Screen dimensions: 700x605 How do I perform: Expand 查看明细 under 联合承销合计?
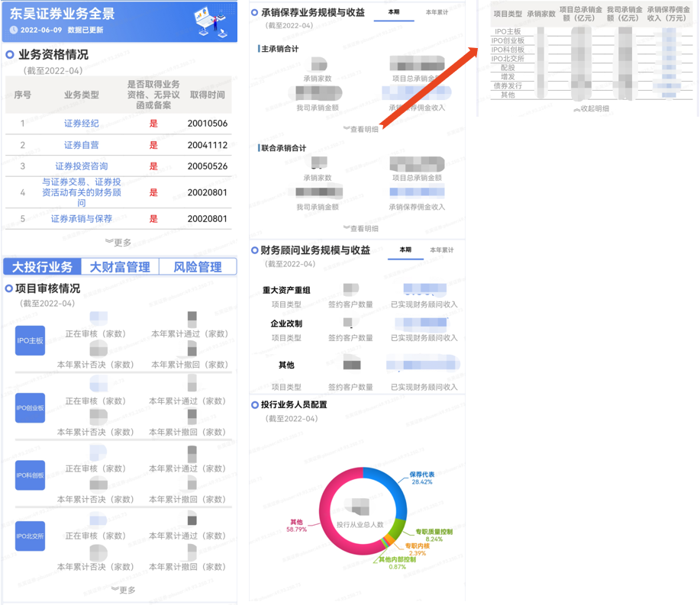click(x=361, y=228)
